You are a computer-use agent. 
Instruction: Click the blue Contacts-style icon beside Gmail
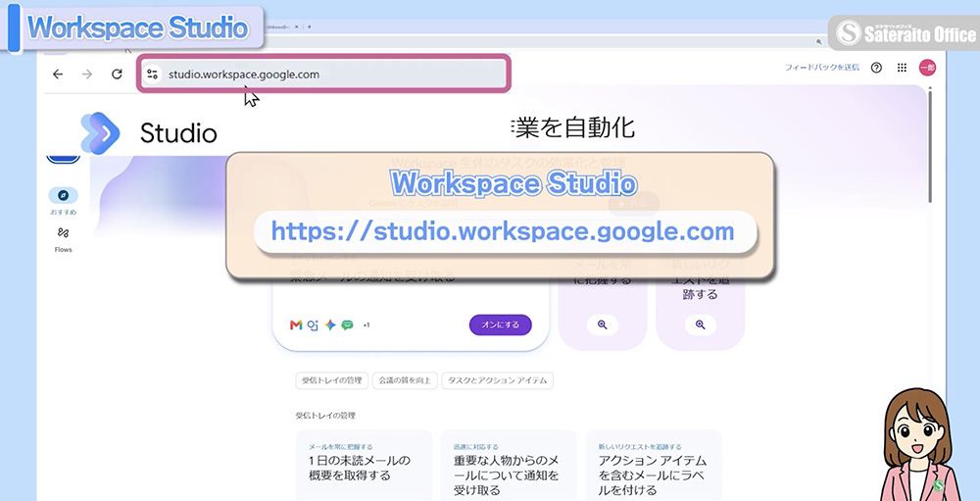pos(314,326)
